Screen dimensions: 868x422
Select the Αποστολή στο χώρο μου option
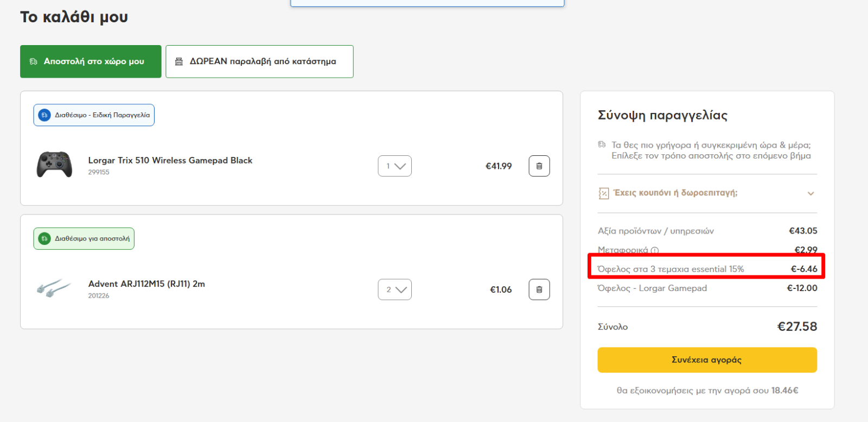point(91,61)
